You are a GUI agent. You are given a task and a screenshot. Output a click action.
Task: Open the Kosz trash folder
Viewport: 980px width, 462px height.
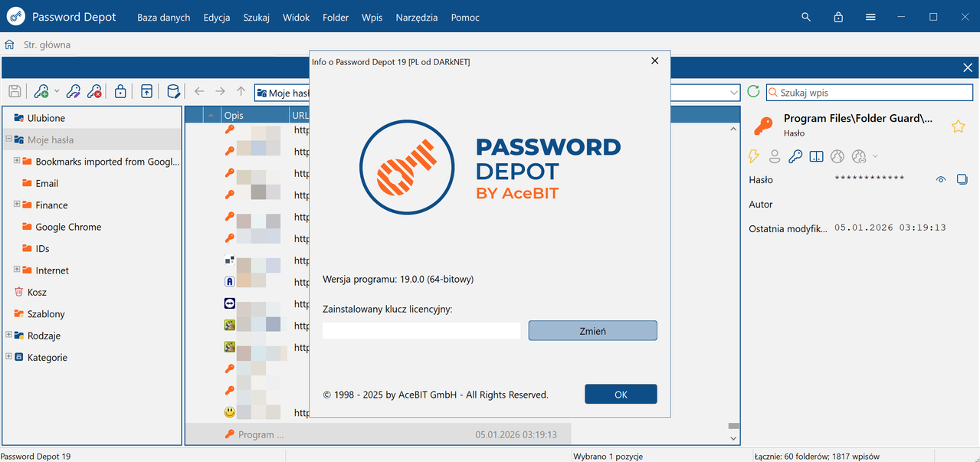(37, 292)
